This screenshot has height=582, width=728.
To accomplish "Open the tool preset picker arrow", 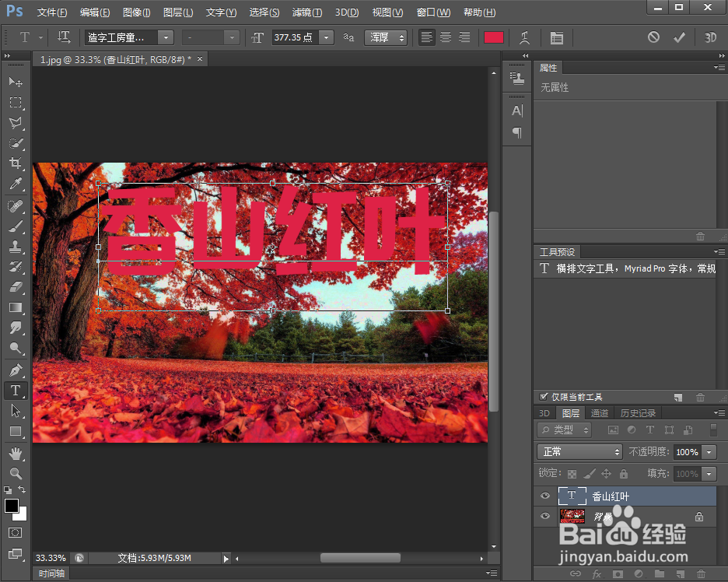I will (40, 37).
